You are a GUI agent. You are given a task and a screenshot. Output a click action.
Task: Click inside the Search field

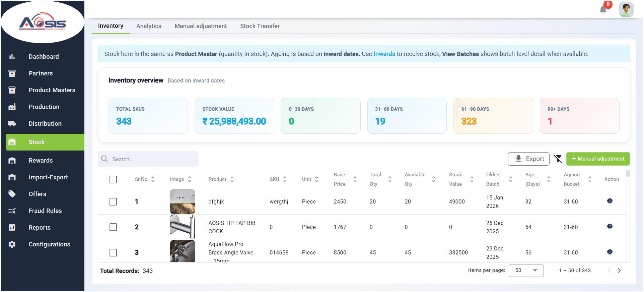[x=148, y=159]
